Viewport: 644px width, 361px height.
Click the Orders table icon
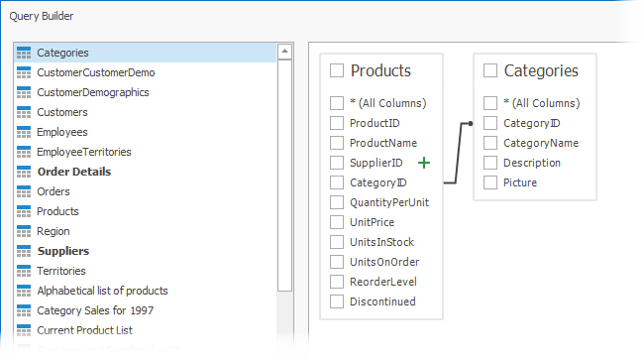point(24,191)
